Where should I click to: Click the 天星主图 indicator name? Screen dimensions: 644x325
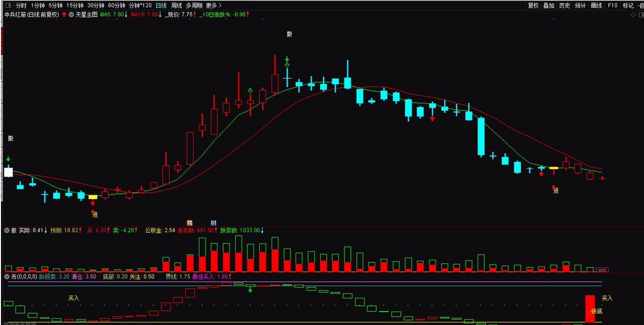coord(87,15)
